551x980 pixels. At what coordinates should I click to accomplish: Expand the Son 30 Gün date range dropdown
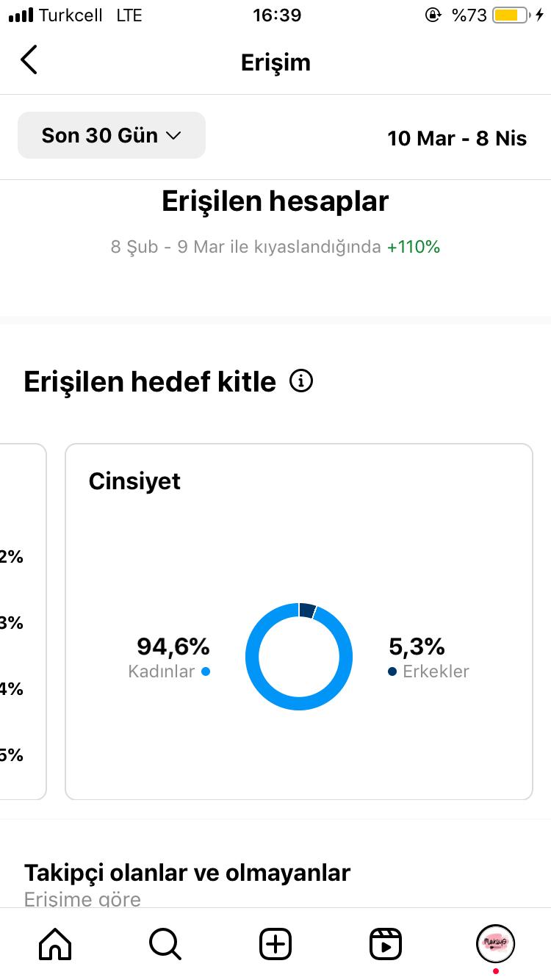(112, 135)
